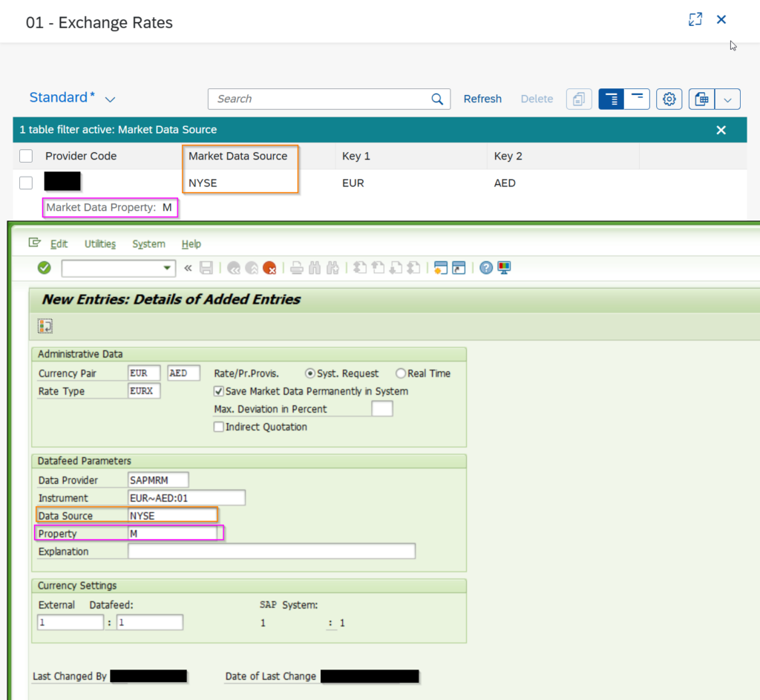The image size is (760, 700).
Task: Click the Previous Page icon
Action: [378, 267]
